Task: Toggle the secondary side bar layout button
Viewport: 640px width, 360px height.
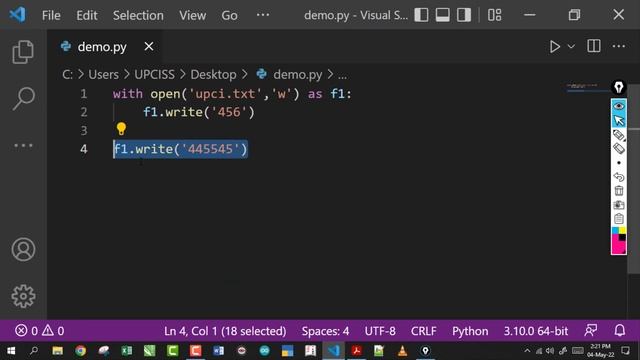Action: pyautogui.click(x=464, y=15)
